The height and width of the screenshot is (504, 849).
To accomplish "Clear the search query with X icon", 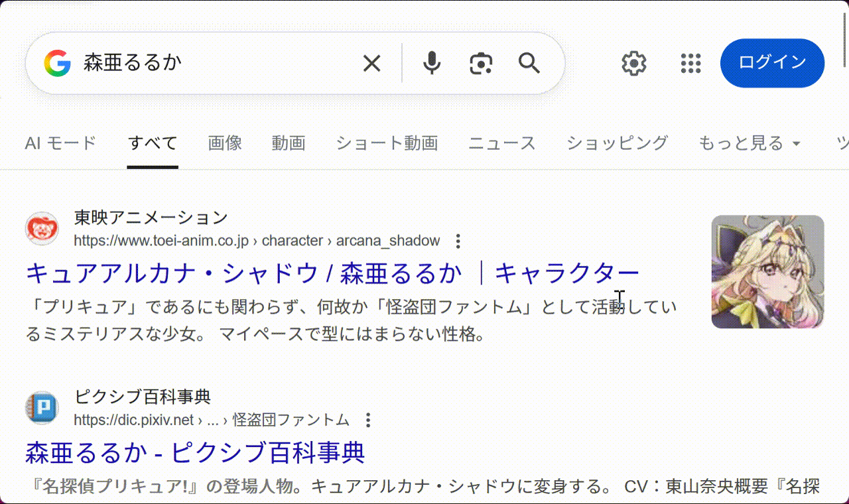I will pyautogui.click(x=371, y=64).
